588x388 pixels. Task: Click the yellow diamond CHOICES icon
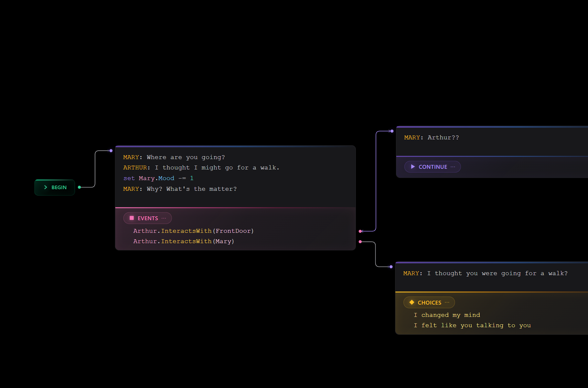(x=412, y=302)
